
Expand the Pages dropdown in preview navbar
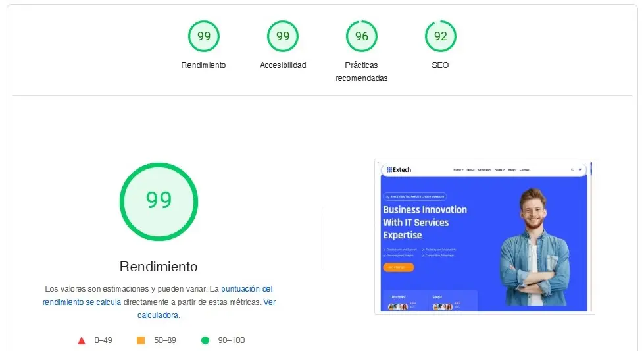pyautogui.click(x=499, y=170)
